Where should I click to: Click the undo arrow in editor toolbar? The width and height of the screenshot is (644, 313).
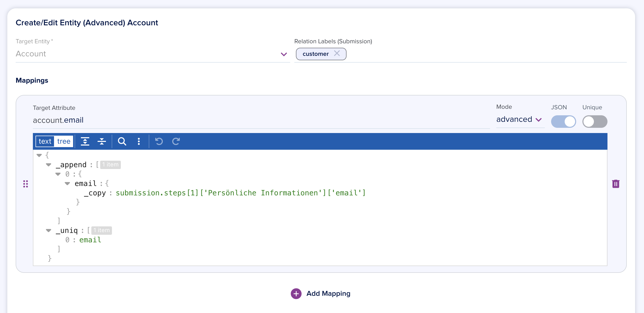pos(159,141)
